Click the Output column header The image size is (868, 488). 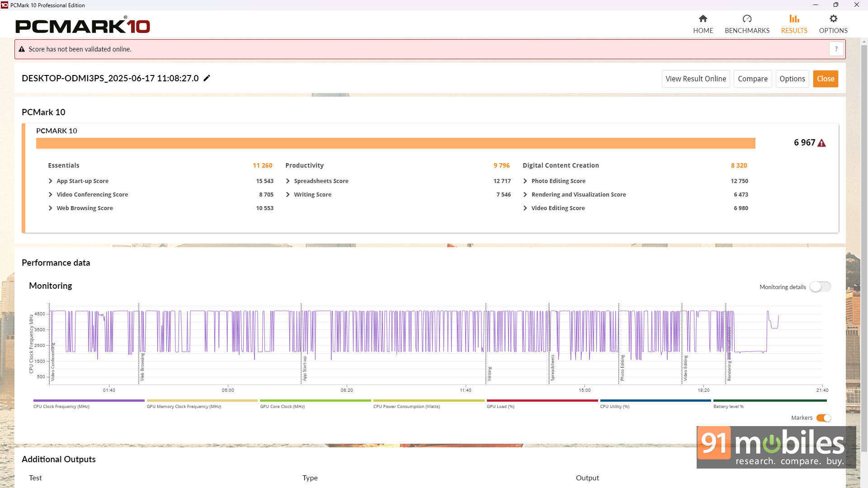(x=587, y=478)
